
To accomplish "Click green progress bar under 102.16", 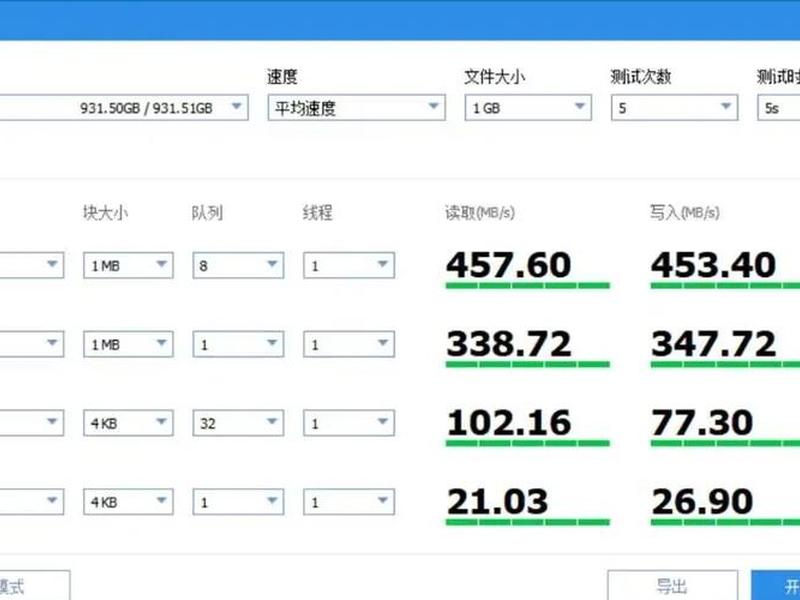I will click(x=528, y=443).
